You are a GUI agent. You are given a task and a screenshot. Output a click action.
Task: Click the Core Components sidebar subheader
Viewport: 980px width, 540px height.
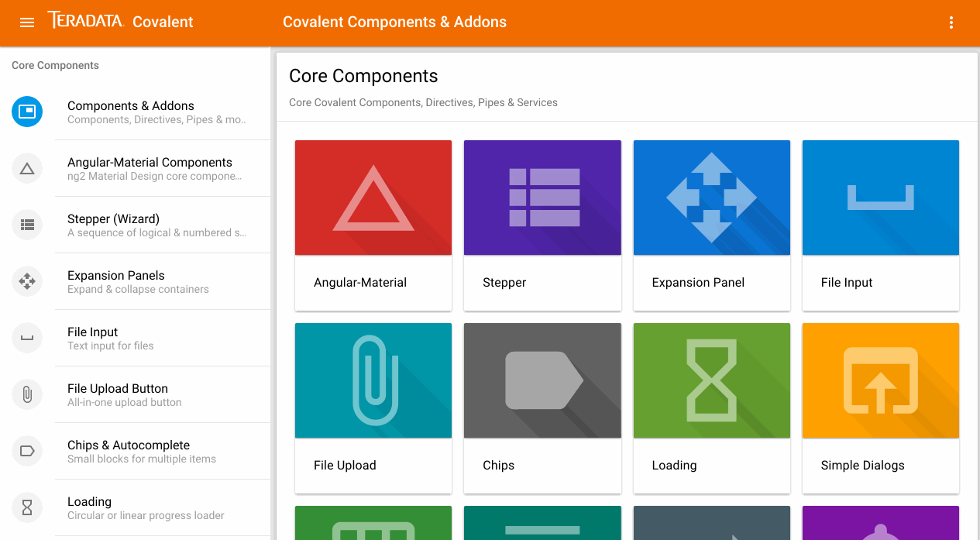coord(55,65)
